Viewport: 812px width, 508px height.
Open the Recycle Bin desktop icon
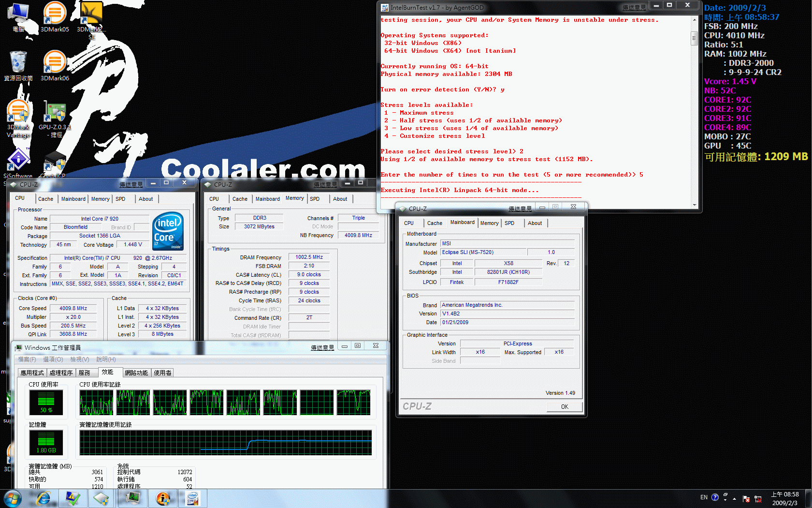(x=18, y=65)
